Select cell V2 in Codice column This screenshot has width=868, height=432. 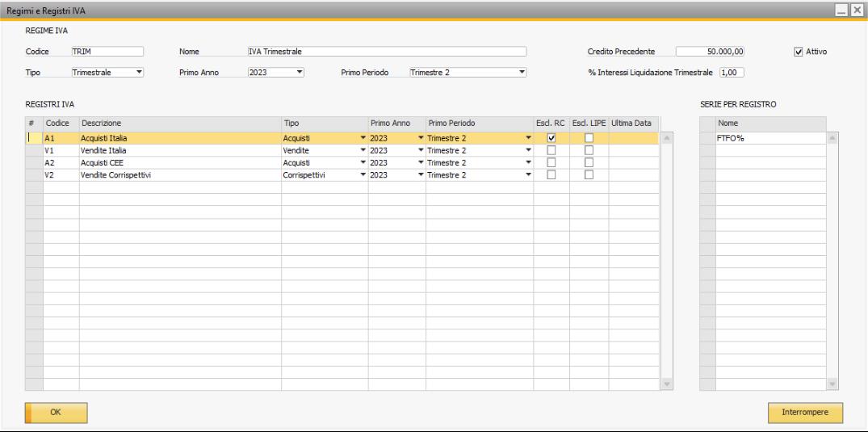click(x=61, y=174)
